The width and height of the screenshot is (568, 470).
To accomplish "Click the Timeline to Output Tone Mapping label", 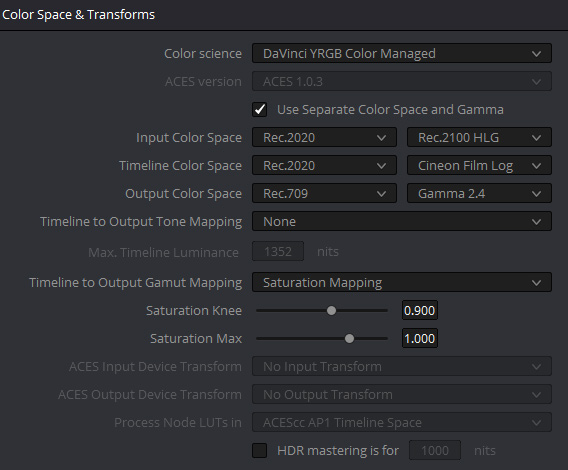I will coord(141,222).
